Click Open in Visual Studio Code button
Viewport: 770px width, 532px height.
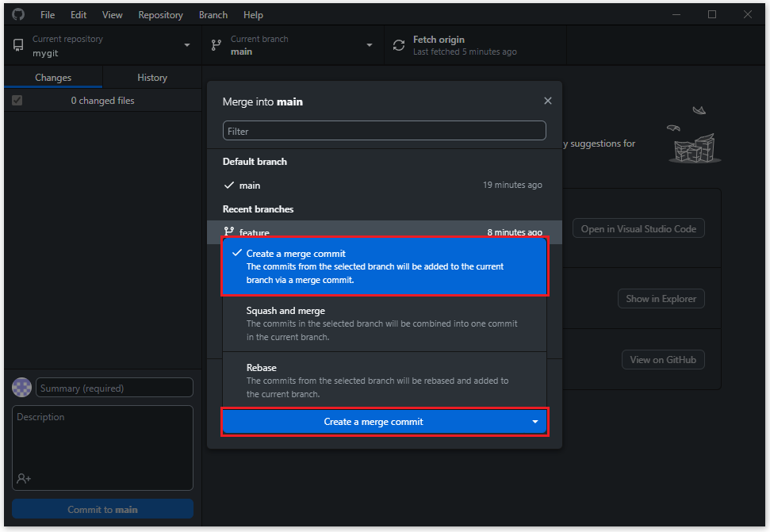[x=638, y=228]
